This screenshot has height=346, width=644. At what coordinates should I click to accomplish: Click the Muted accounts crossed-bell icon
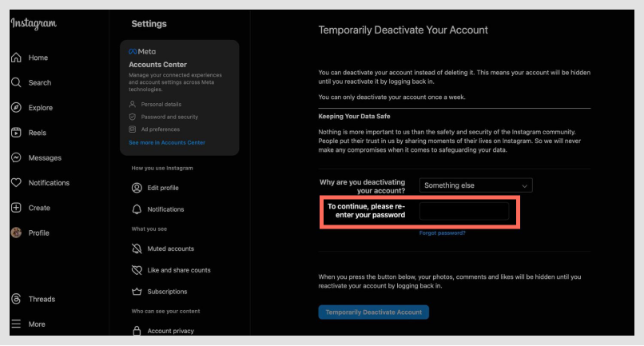click(x=137, y=249)
